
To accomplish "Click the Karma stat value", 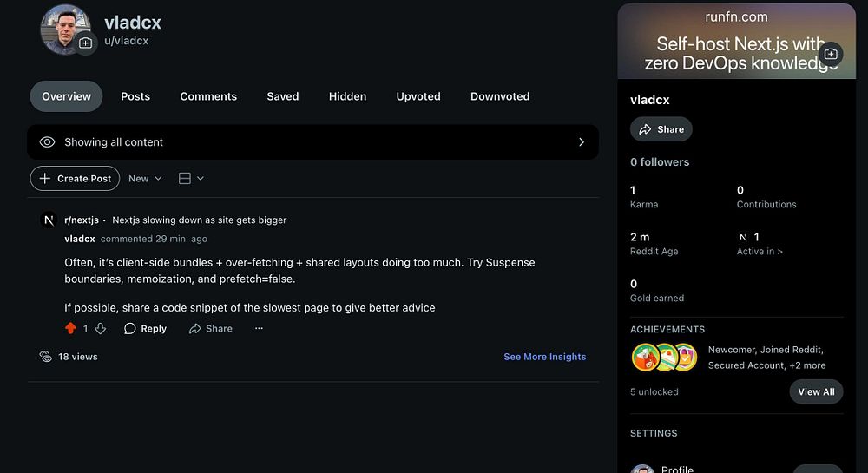I will coord(633,190).
